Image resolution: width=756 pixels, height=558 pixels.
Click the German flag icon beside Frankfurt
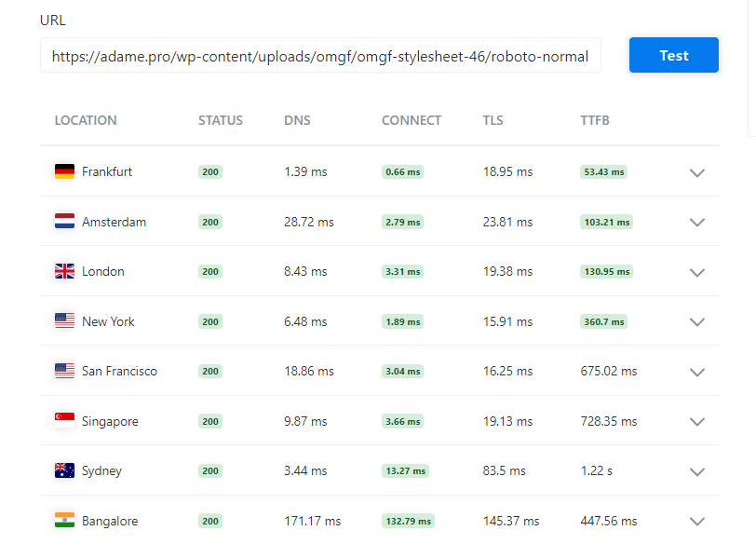[x=64, y=171]
